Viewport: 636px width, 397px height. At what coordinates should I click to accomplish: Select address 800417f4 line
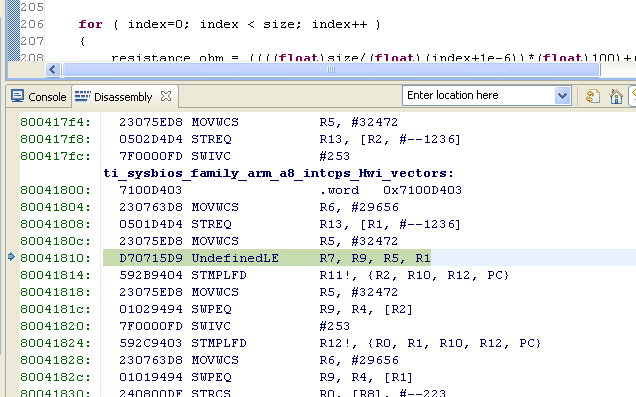(56, 122)
